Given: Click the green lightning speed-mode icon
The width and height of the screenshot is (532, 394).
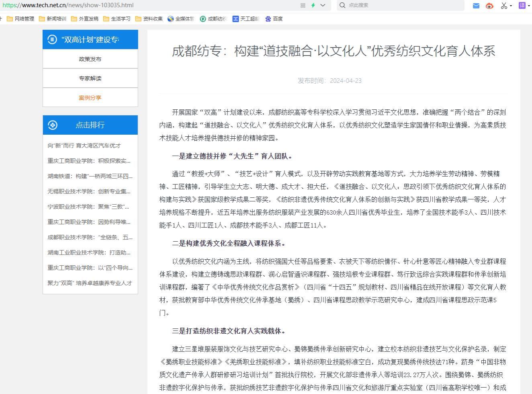Looking at the screenshot, I should point(313,5).
